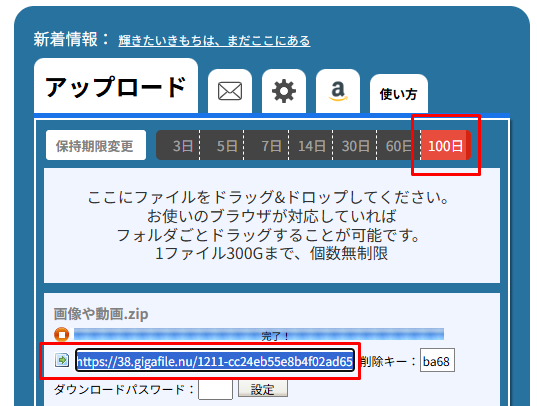Screen dimensions: 537x406
Task: Click the orange stop icon beside progress bar
Action: 62,334
